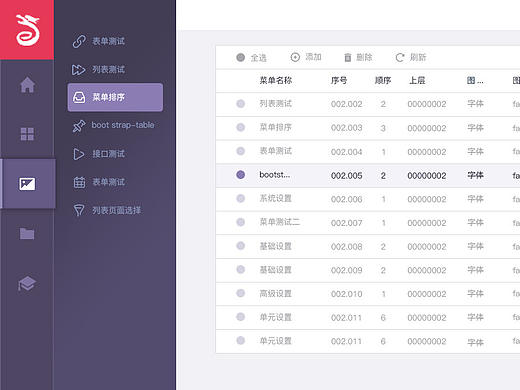Open the highlighted 菜单排序 menu item
The height and width of the screenshot is (390, 520).
click(115, 97)
